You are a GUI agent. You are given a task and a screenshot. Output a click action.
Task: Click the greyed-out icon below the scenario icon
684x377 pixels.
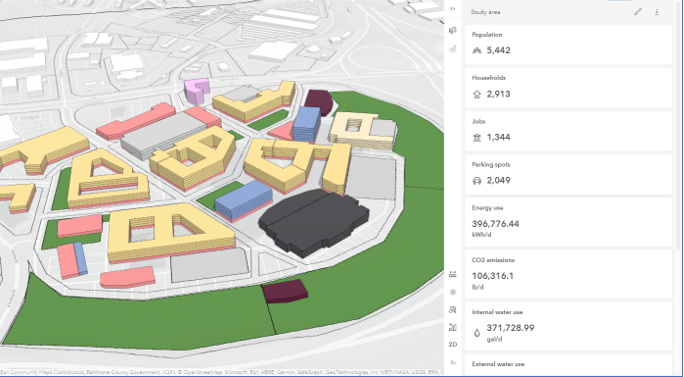(453, 48)
